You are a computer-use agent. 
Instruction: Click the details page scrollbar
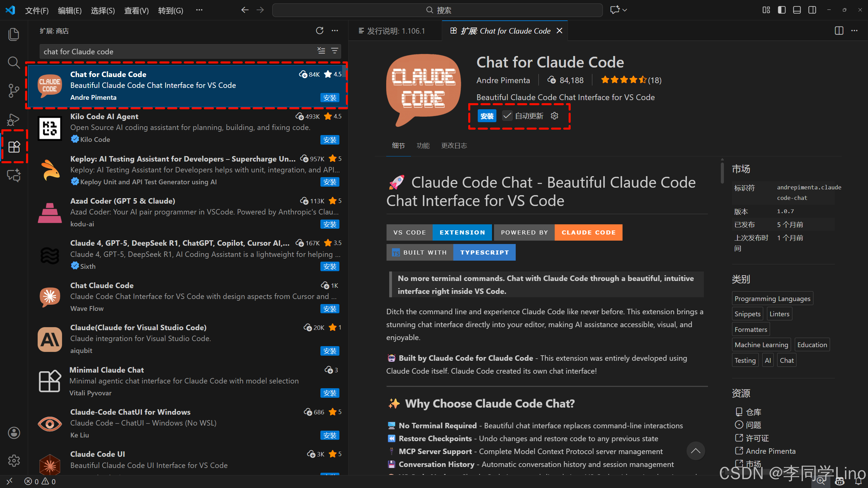(x=722, y=173)
